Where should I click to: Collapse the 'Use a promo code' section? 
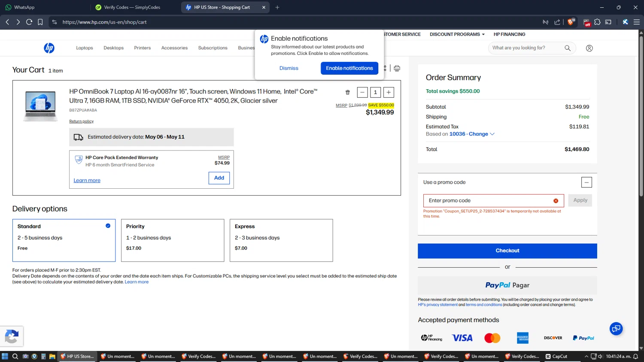[x=586, y=182]
